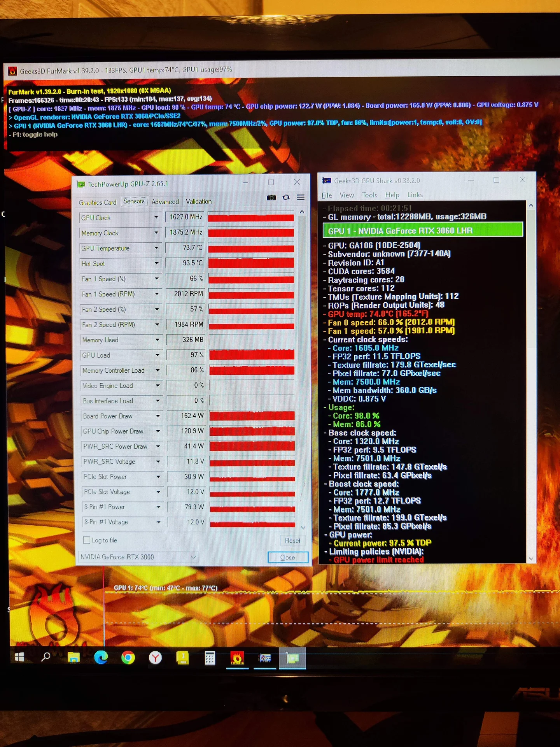Open the yellow notes app in taskbar
This screenshot has height=747, width=560.
(182, 658)
